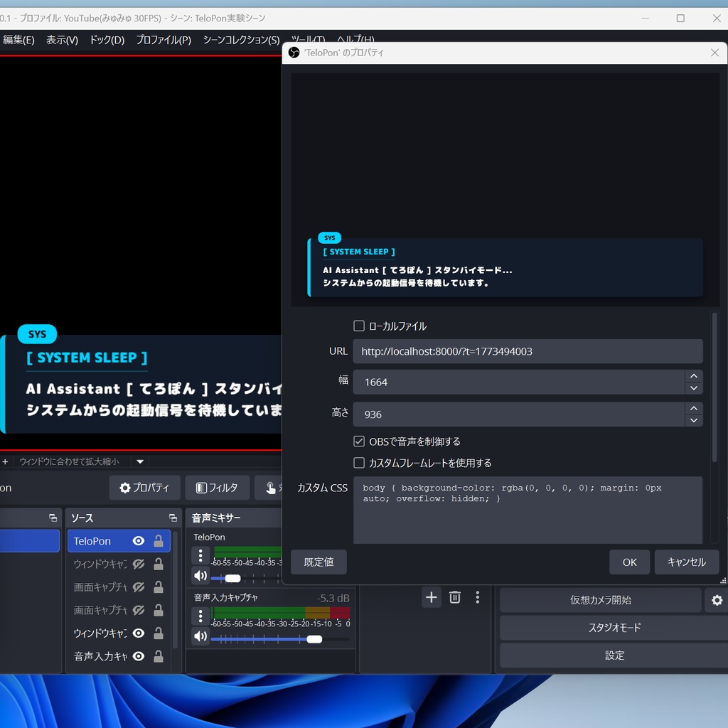Mute the TeloPon source speaker icon

click(200, 576)
